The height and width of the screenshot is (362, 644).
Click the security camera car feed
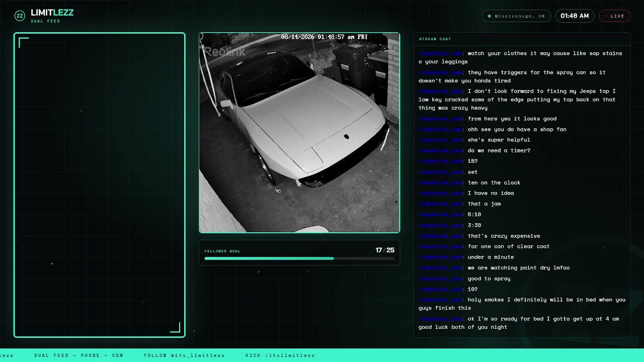299,133
